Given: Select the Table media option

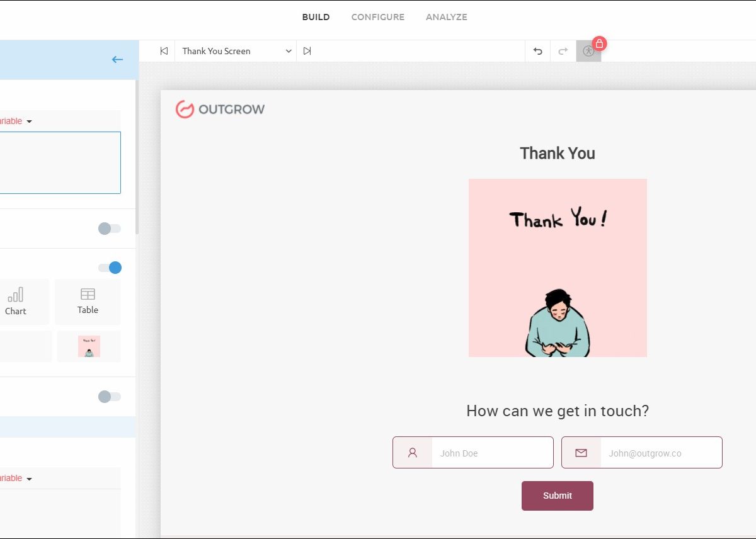Looking at the screenshot, I should coord(88,302).
